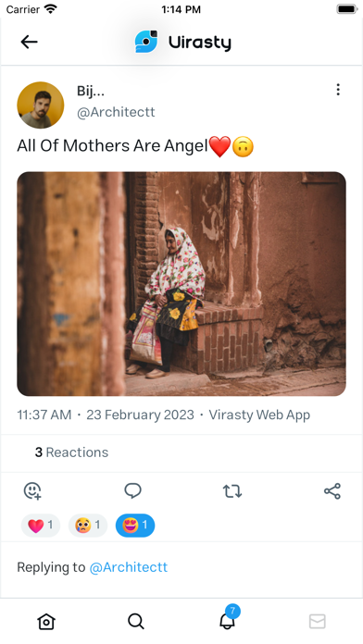Tap the repost arrows icon
This screenshot has width=363, height=644.
point(232,491)
